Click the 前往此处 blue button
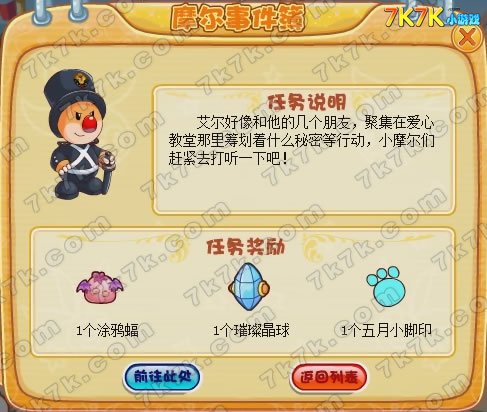Screen dimensions: 487x412 pos(162,377)
